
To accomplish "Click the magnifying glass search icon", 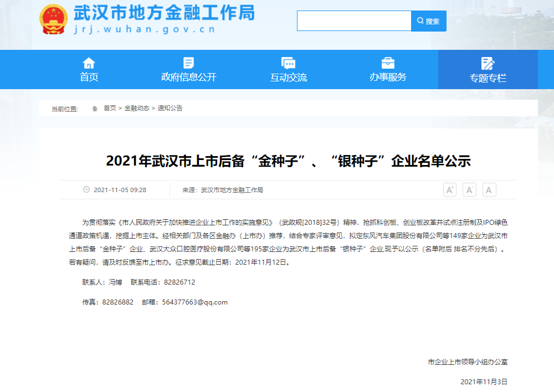I will [x=420, y=20].
